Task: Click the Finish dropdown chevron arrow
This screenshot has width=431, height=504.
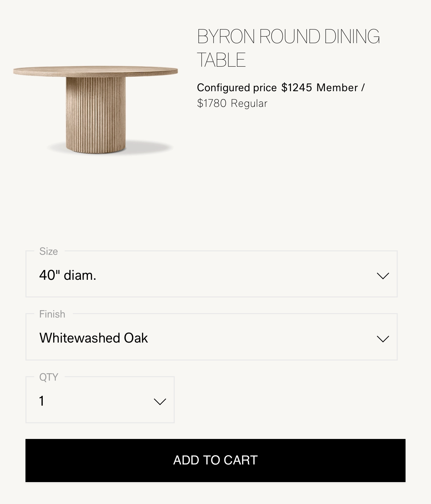Action: tap(383, 339)
